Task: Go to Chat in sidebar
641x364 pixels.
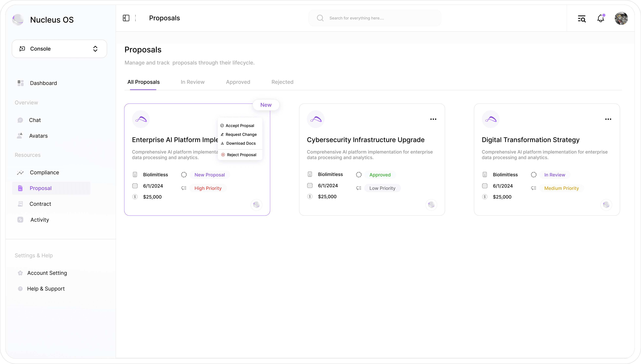Action: click(x=35, y=120)
